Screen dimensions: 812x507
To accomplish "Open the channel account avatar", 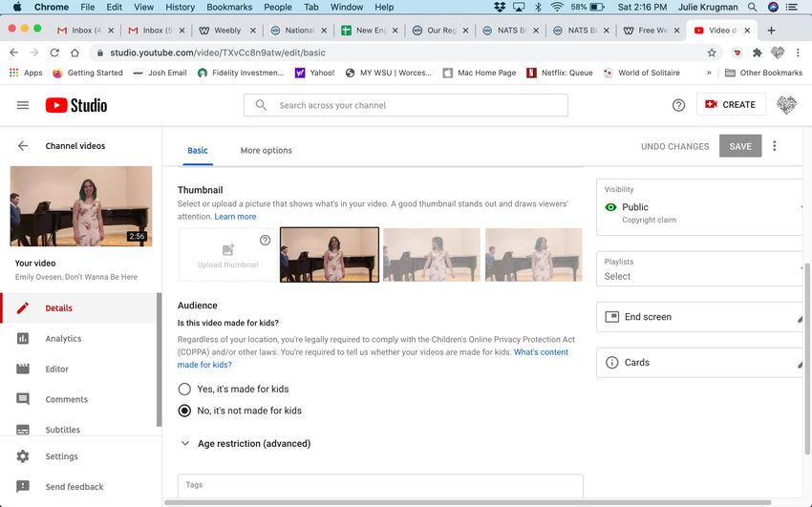I will 786,105.
